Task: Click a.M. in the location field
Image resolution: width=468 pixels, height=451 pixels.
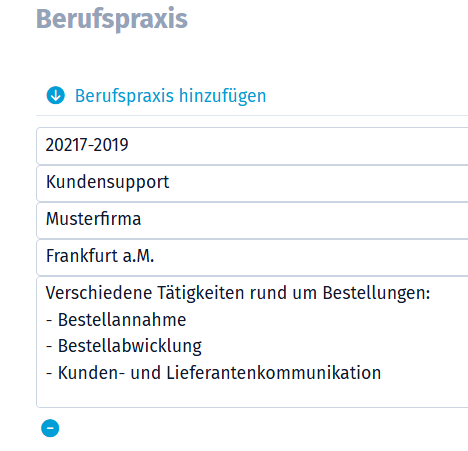Action: (x=138, y=256)
